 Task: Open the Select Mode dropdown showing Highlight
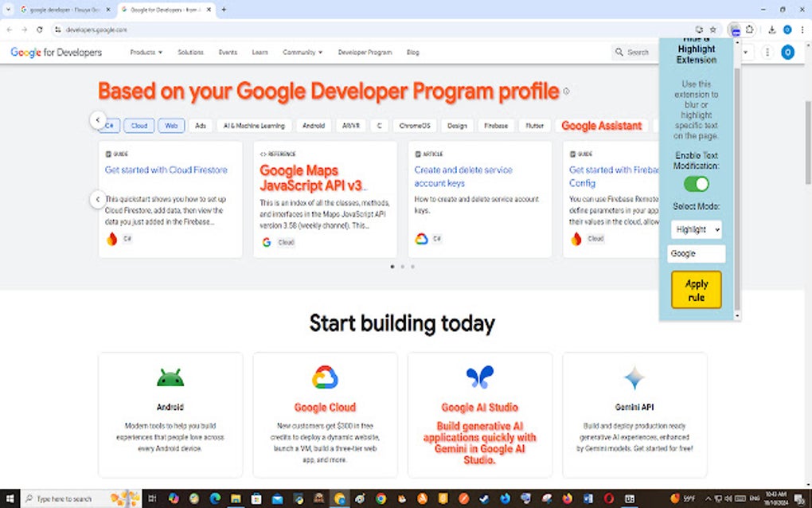pyautogui.click(x=695, y=229)
